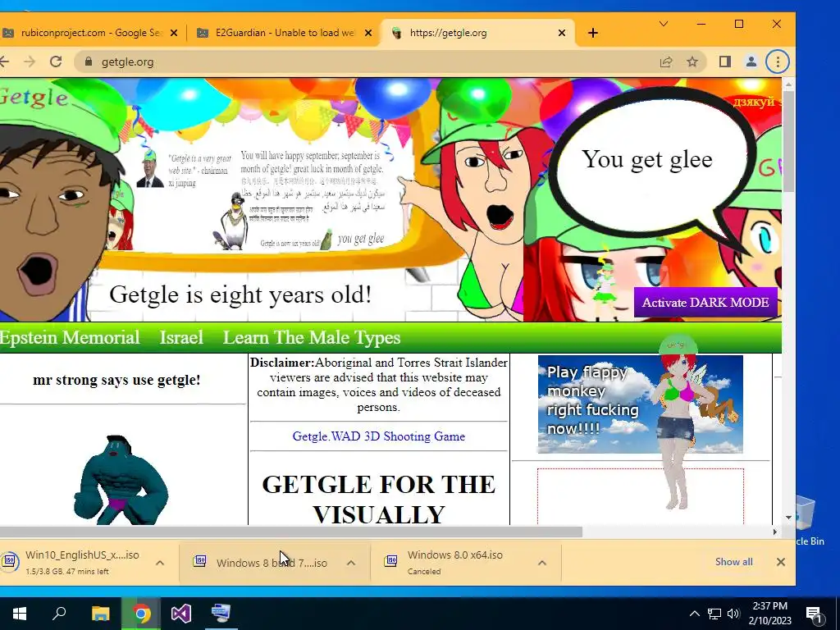Screen dimensions: 840x630
Task: Open Chrome side panel
Action: tap(725, 62)
